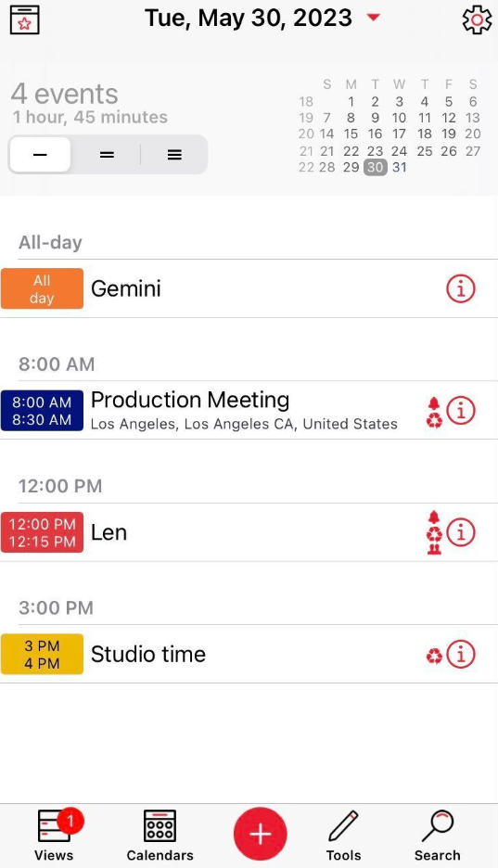Select two-line medium list density
The height and width of the screenshot is (868, 498).
(107, 155)
